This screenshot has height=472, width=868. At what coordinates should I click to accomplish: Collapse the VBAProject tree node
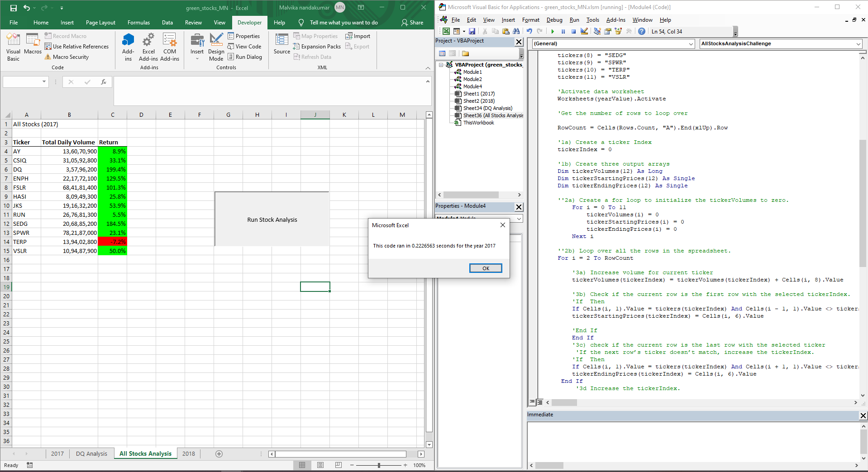tap(441, 65)
